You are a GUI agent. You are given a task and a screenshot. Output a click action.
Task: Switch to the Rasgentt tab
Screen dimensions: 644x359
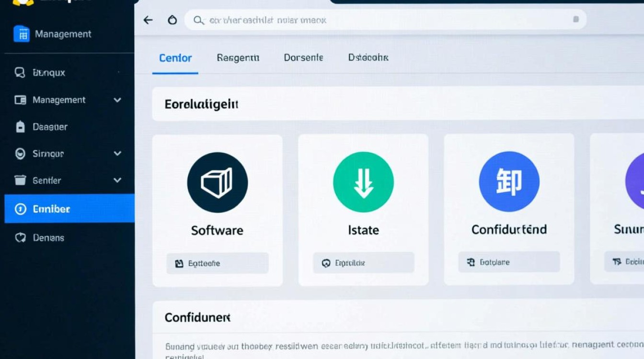[238, 58]
